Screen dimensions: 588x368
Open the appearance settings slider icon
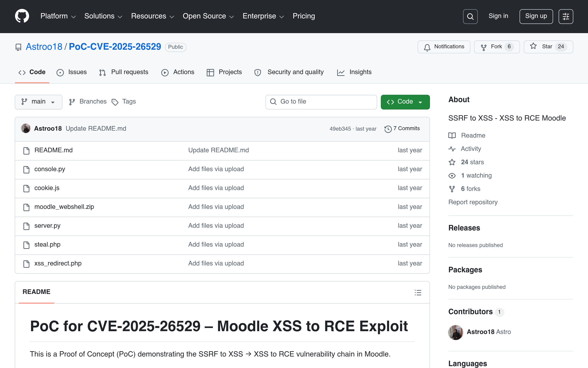click(x=566, y=16)
